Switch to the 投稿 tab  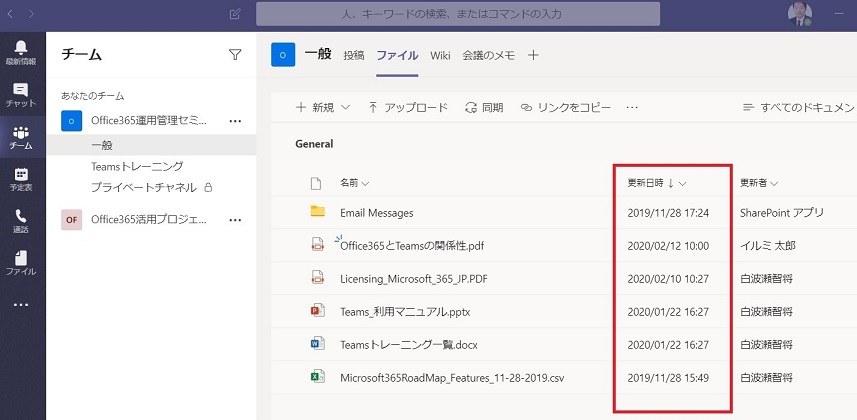(354, 55)
